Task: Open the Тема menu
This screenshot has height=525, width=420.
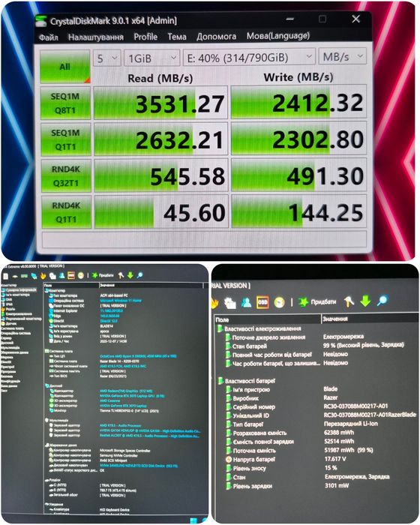Action: [x=177, y=37]
